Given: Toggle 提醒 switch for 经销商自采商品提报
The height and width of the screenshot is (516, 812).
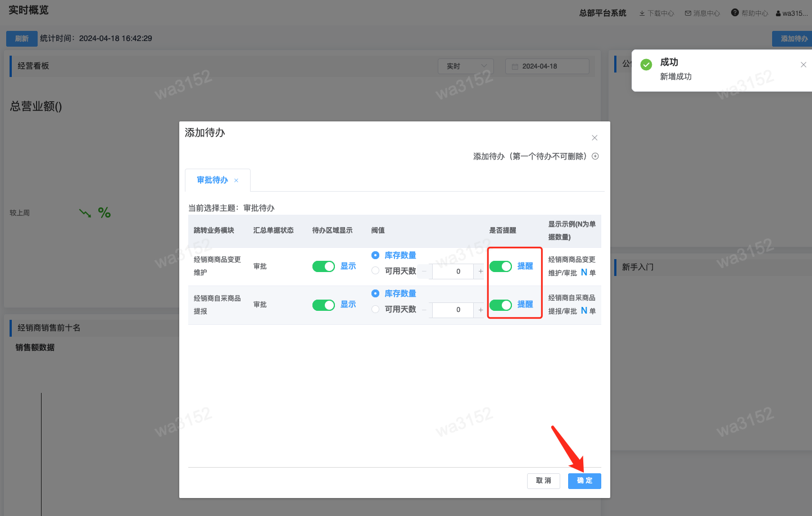Looking at the screenshot, I should [x=501, y=305].
